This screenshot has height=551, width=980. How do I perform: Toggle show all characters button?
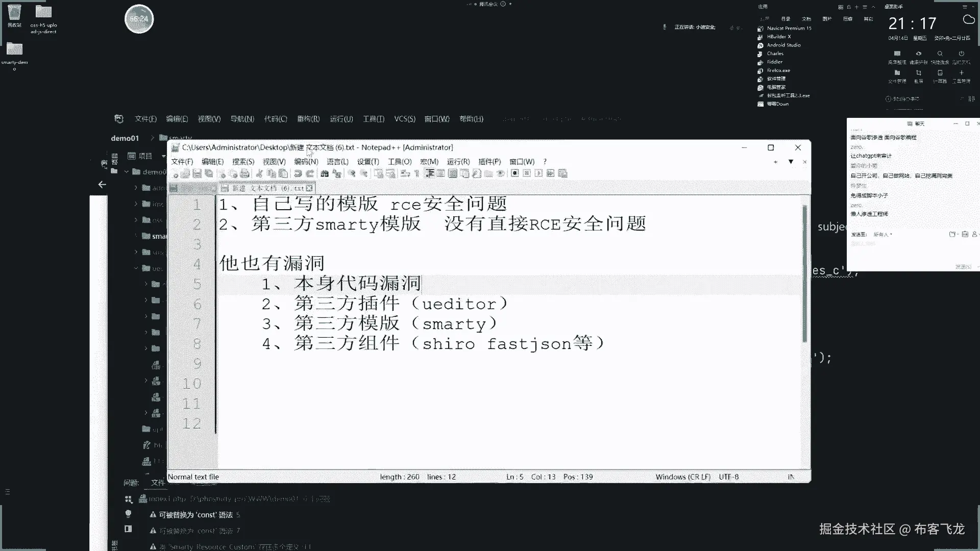[x=417, y=173]
